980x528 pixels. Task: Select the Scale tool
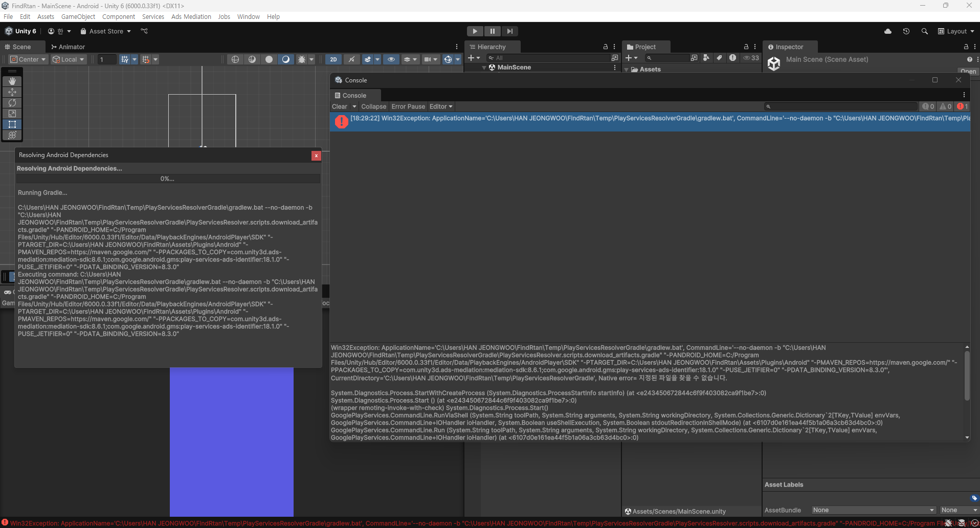(12, 114)
